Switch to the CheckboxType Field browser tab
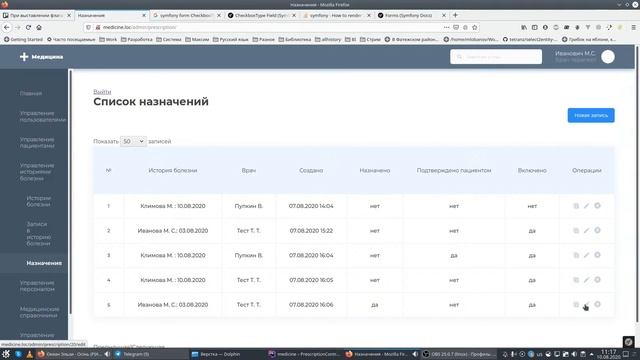640x360 pixels. (x=261, y=15)
